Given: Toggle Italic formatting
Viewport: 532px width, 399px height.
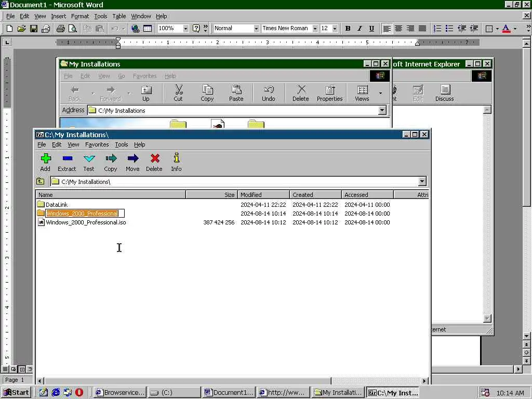Looking at the screenshot, I should pyautogui.click(x=360, y=29).
